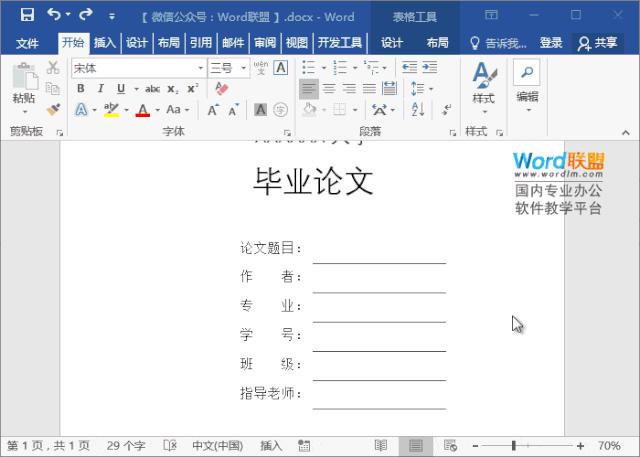
Task: Open the 开发工具 tab
Action: point(340,43)
